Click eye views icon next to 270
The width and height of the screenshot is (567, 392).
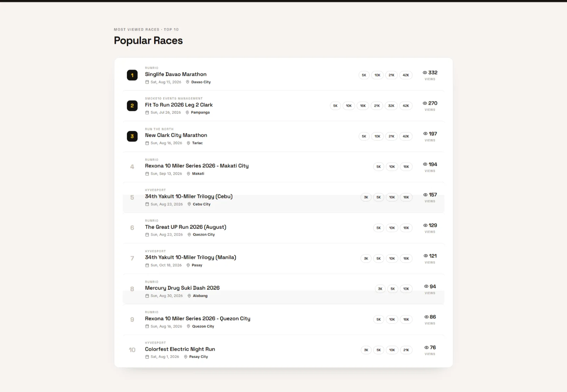coord(425,103)
